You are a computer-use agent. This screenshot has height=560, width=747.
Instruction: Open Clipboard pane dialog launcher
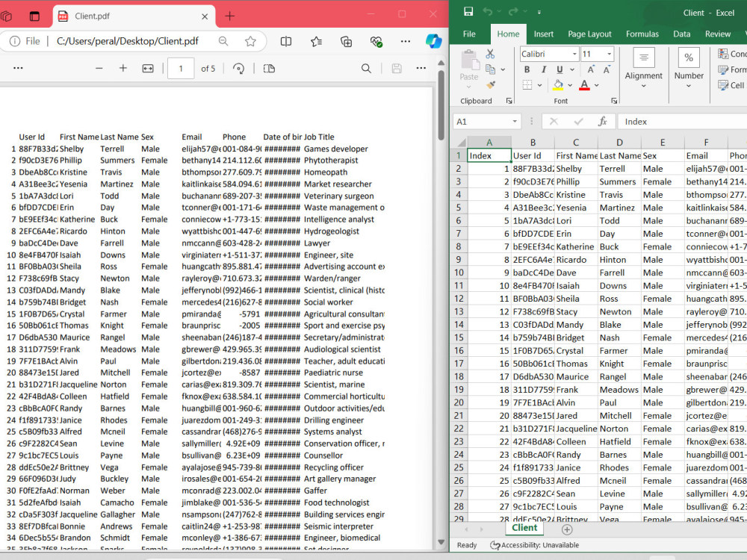509,101
